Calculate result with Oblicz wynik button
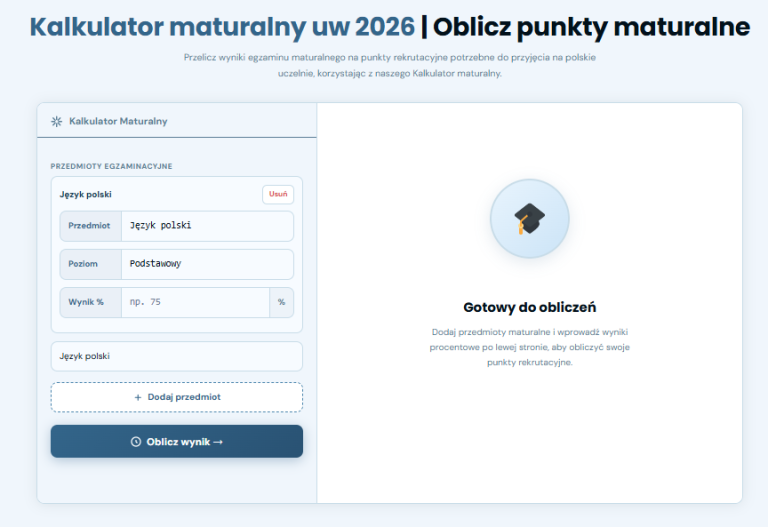768x527 pixels. 177,442
